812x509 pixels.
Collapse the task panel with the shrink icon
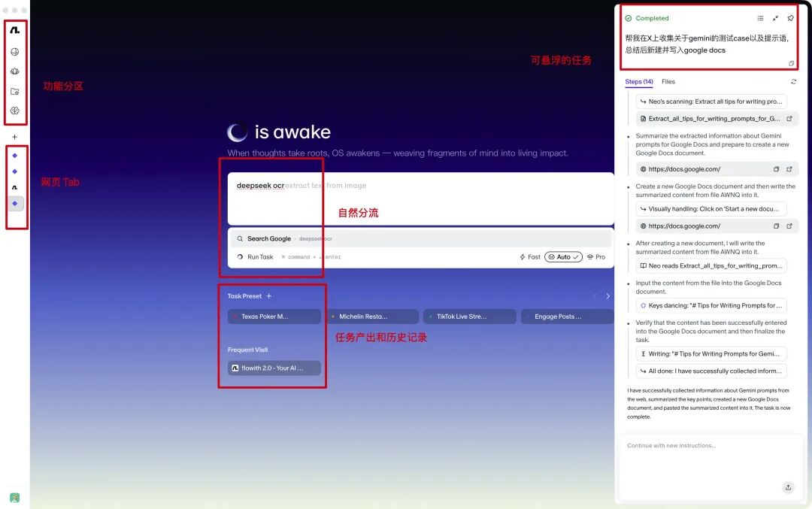pos(775,18)
